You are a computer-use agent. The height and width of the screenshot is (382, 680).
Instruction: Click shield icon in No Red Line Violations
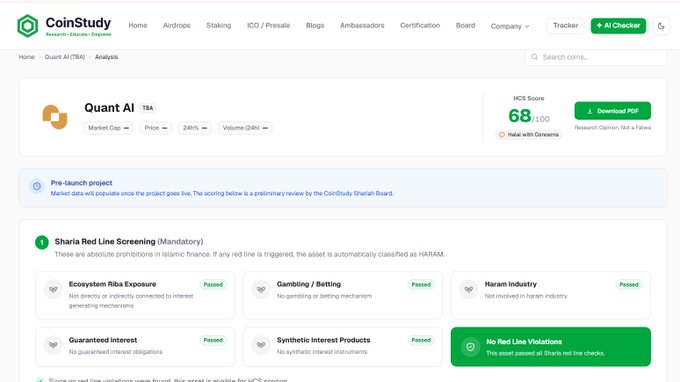tap(470, 347)
